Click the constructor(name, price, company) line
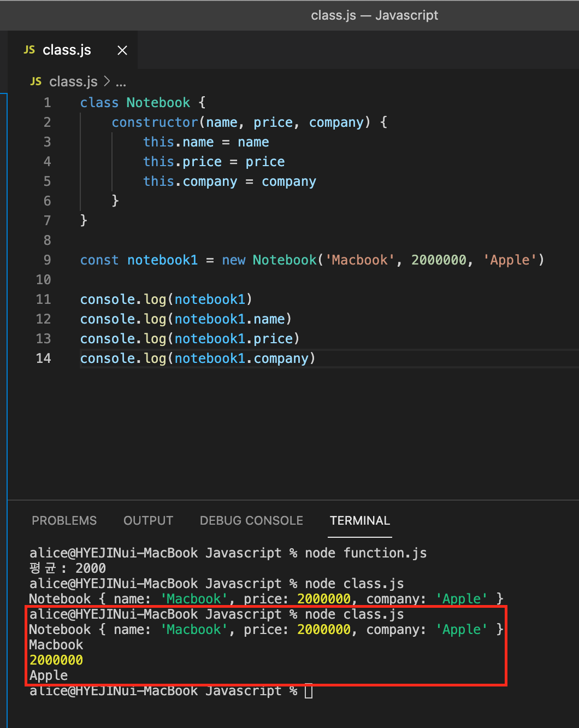The width and height of the screenshot is (579, 728). click(250, 122)
